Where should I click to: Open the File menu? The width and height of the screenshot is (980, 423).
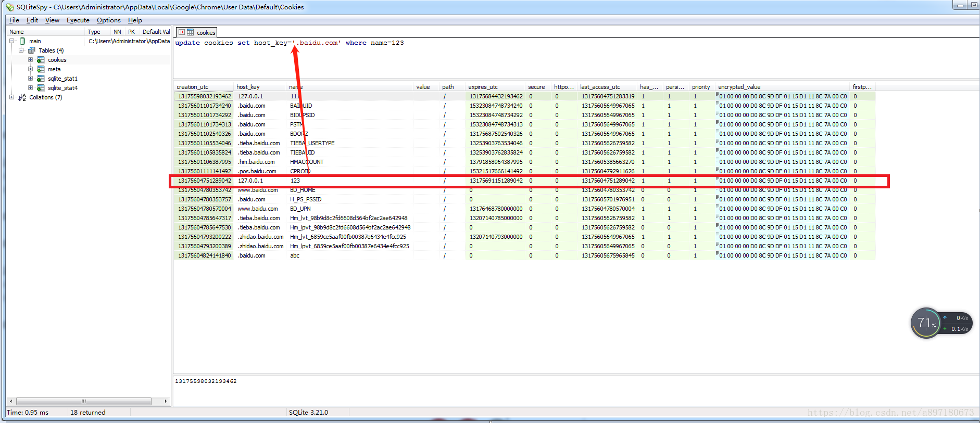click(14, 20)
